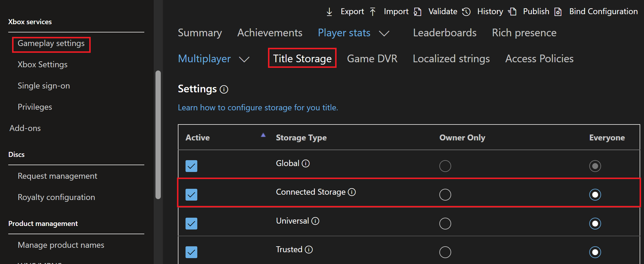Go to the Access Policies tab
644x264 pixels.
pyautogui.click(x=539, y=58)
